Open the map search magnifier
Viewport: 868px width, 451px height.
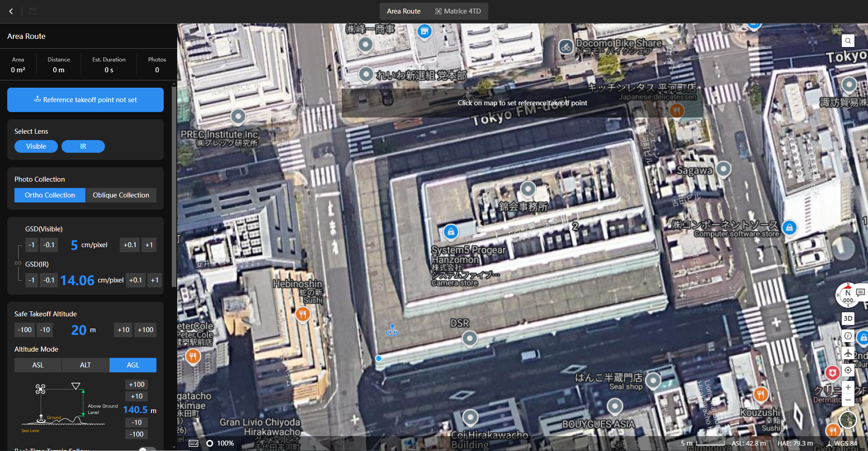coord(848,41)
